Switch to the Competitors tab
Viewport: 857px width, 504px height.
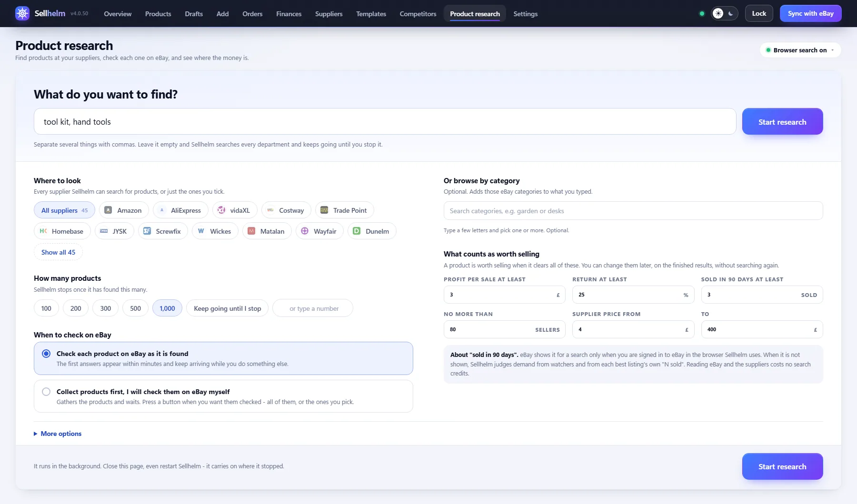click(418, 14)
